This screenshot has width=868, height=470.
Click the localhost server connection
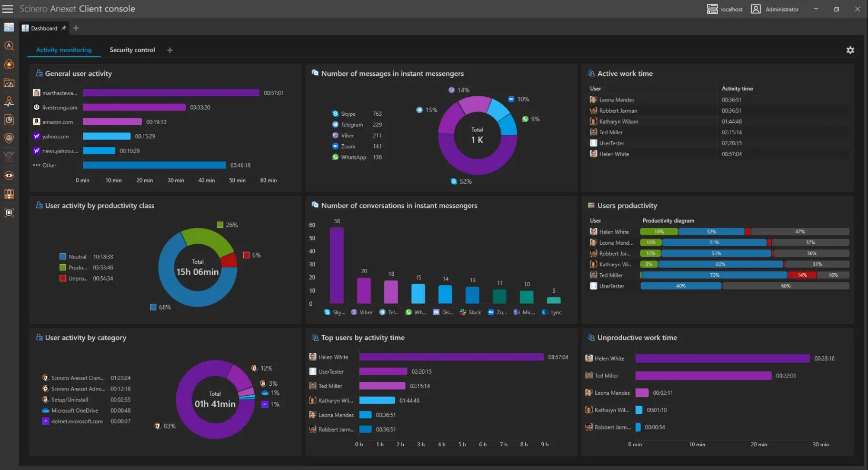coord(725,9)
